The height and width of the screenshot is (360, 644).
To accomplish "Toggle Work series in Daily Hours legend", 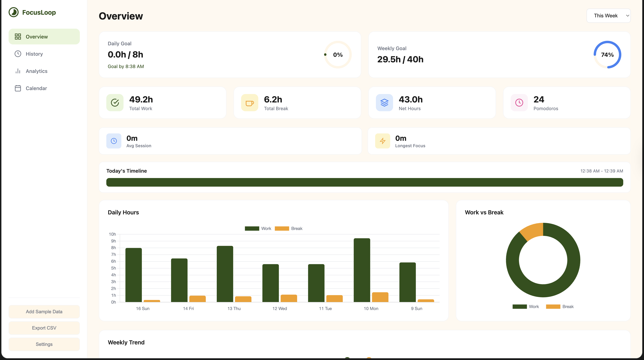I will coord(258,228).
